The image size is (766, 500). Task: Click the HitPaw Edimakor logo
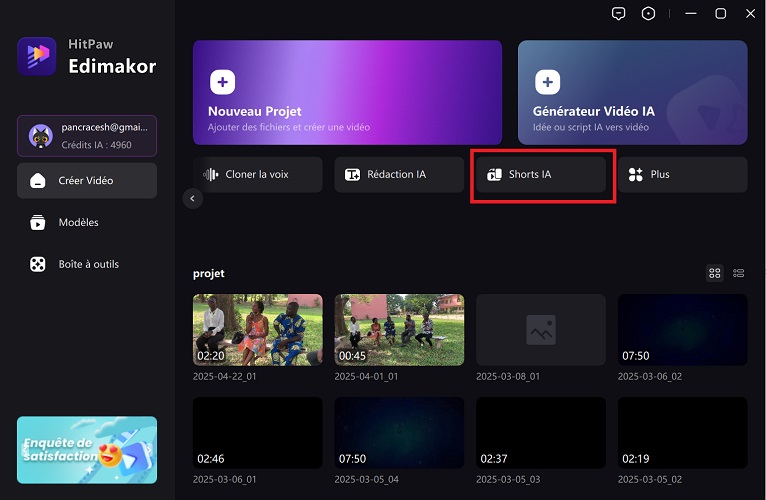(x=37, y=56)
